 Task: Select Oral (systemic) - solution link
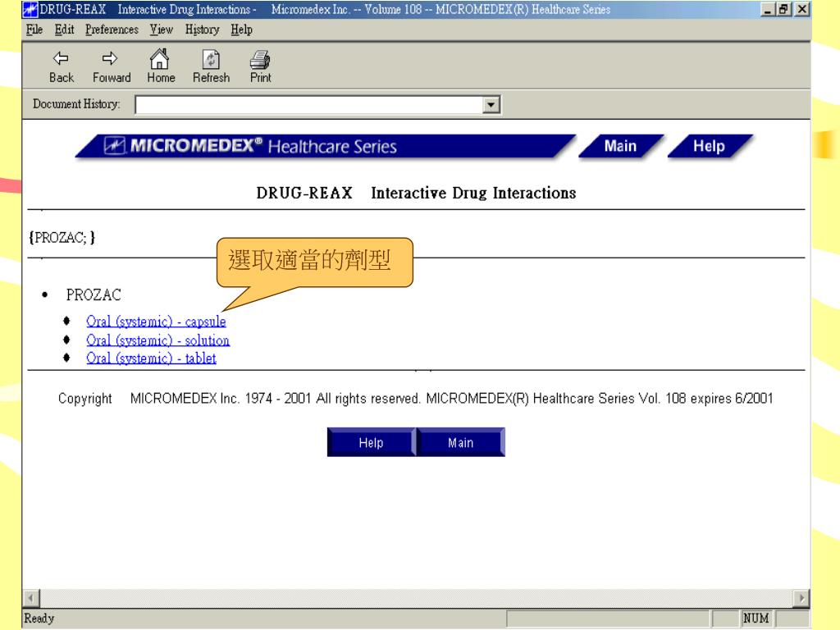click(158, 340)
